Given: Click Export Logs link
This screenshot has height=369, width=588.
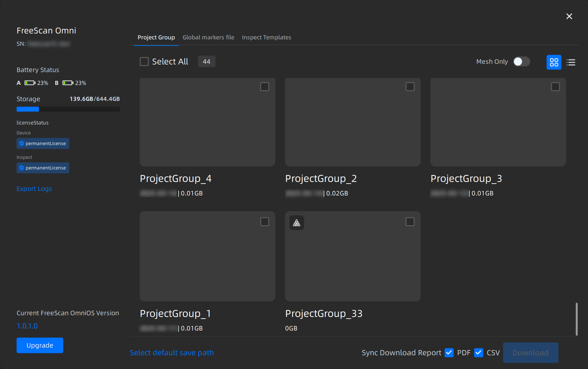Looking at the screenshot, I should (34, 189).
